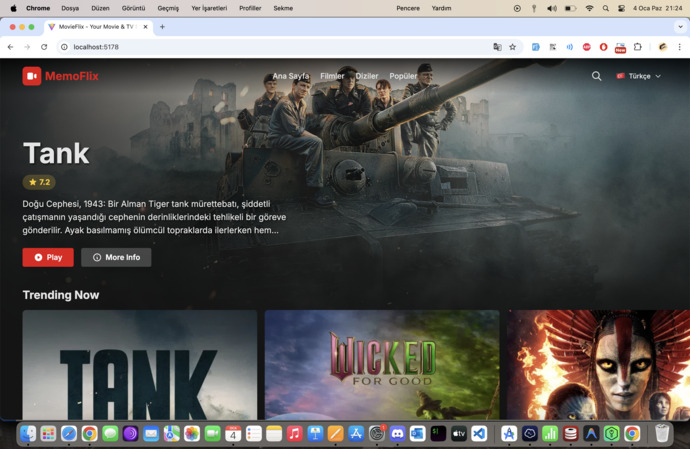Open the Geçmiş menu
The height and width of the screenshot is (449, 690).
click(168, 8)
